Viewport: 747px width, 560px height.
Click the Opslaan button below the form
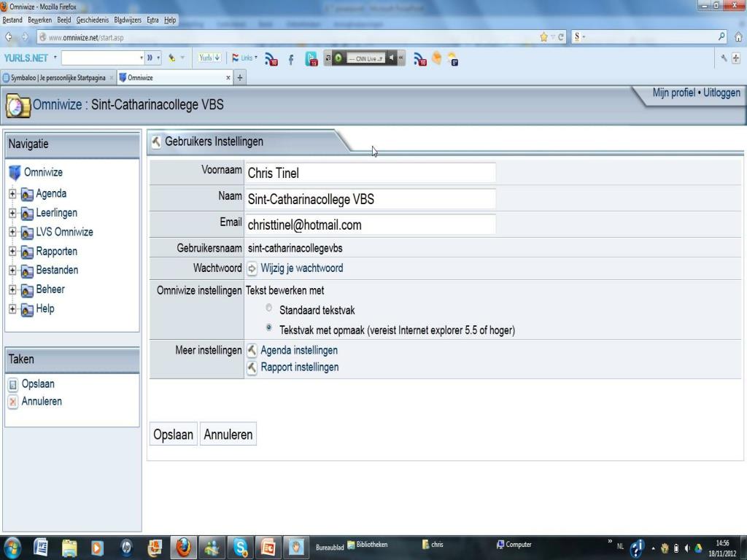pos(173,435)
